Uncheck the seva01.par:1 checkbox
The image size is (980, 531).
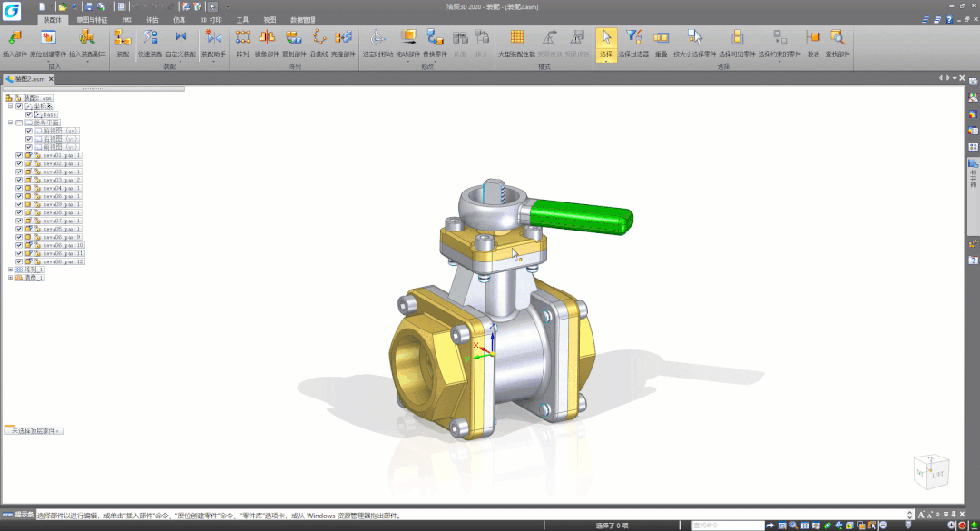(19, 155)
